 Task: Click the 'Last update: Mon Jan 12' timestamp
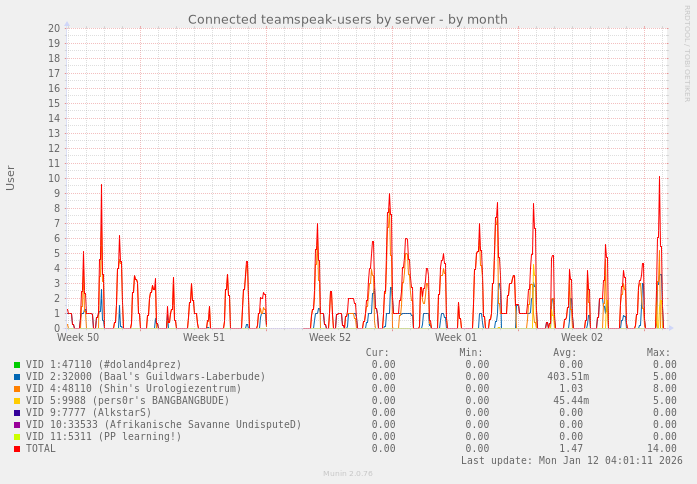tap(571, 460)
